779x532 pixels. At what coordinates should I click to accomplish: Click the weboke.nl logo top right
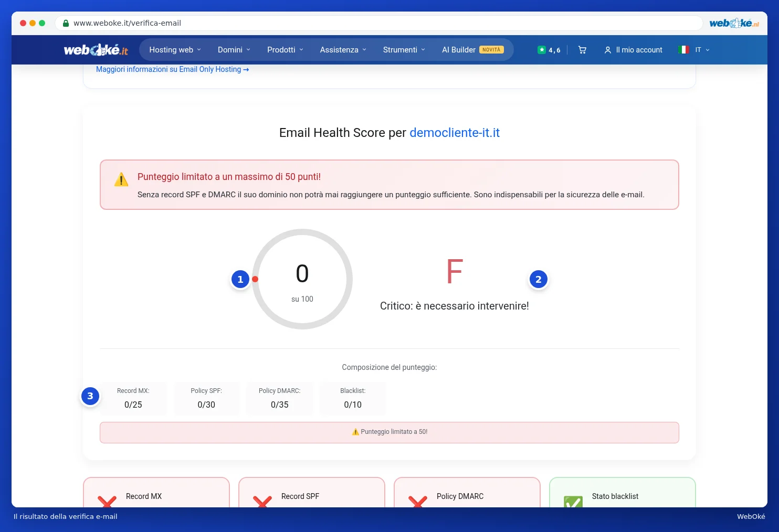point(734,23)
